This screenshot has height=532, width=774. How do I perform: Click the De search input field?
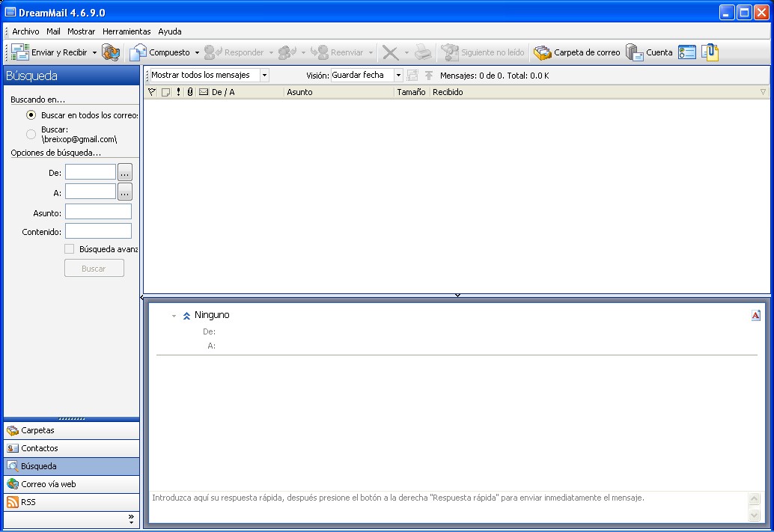pos(91,172)
